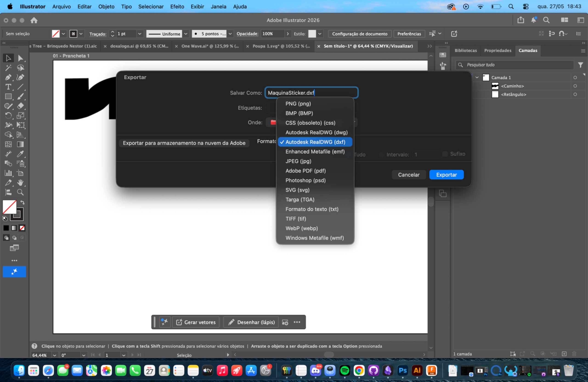The height and width of the screenshot is (382, 588).
Task: Show hidden document tabs overflow arrows
Action: pos(430,46)
